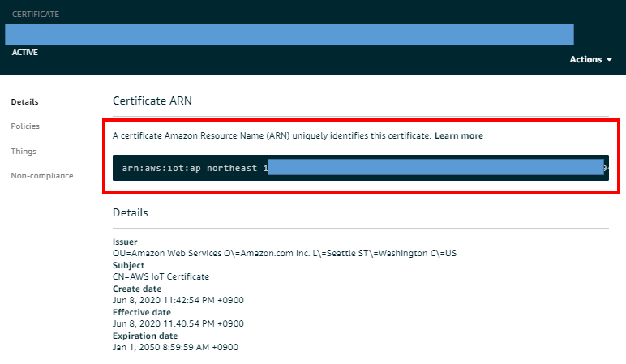Click the ARN description sentence
Screen dimensions: 626x364
pos(272,135)
